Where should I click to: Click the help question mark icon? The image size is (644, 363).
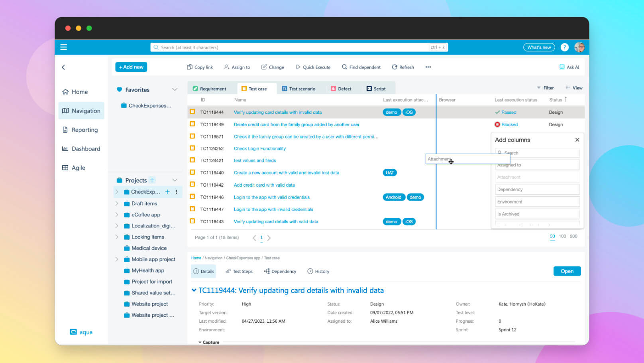pos(564,47)
